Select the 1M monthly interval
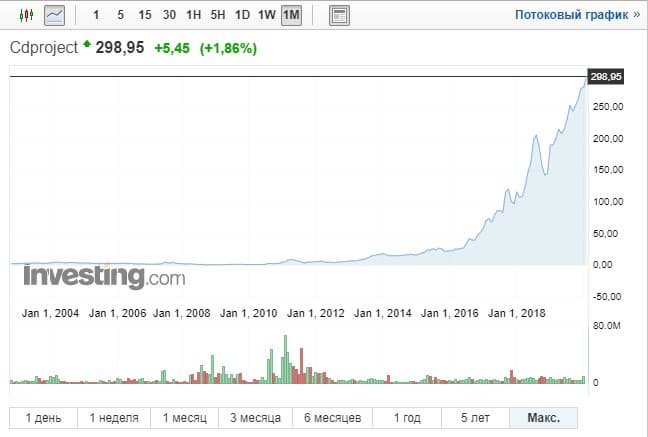Screen dimensions: 648x437 pyautogui.click(x=291, y=15)
